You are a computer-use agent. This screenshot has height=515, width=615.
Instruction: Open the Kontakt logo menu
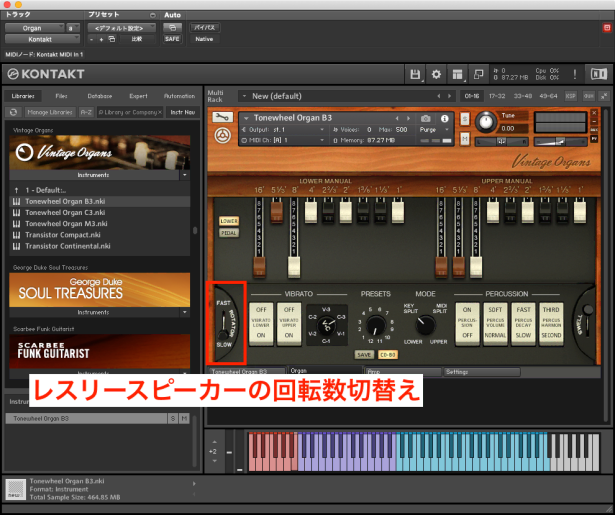[46, 74]
